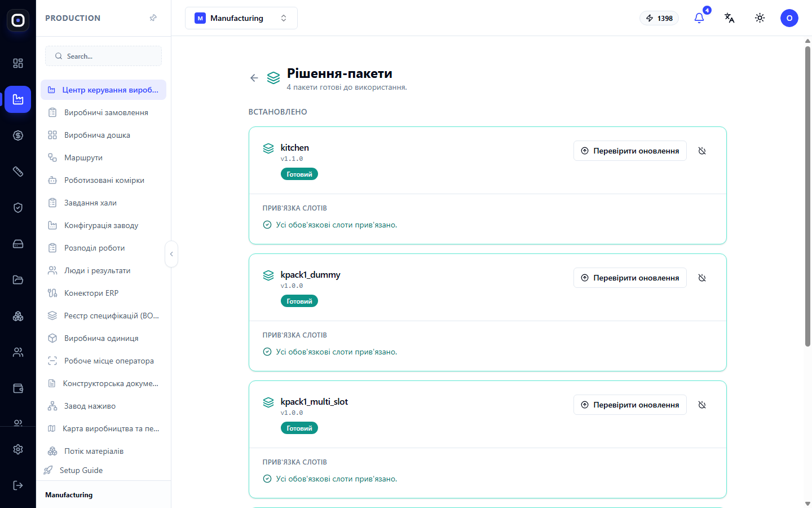Check updates for kpack1_dummy package
The width and height of the screenshot is (812, 508).
(x=630, y=278)
